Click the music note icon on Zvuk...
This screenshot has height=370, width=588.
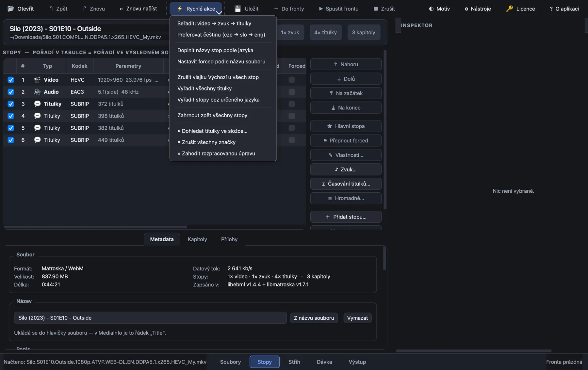(336, 169)
